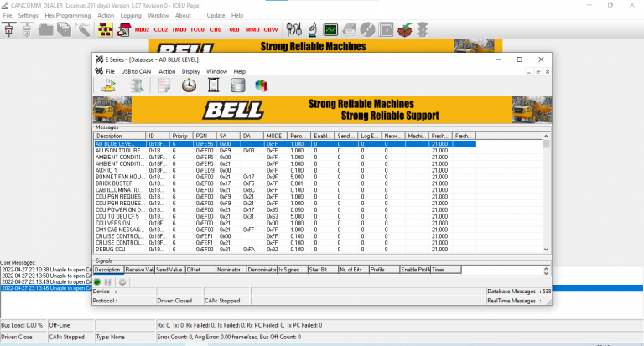Screen dimensions: 644x346
Task: Open the Logging menu in main window
Action: [x=131, y=15]
